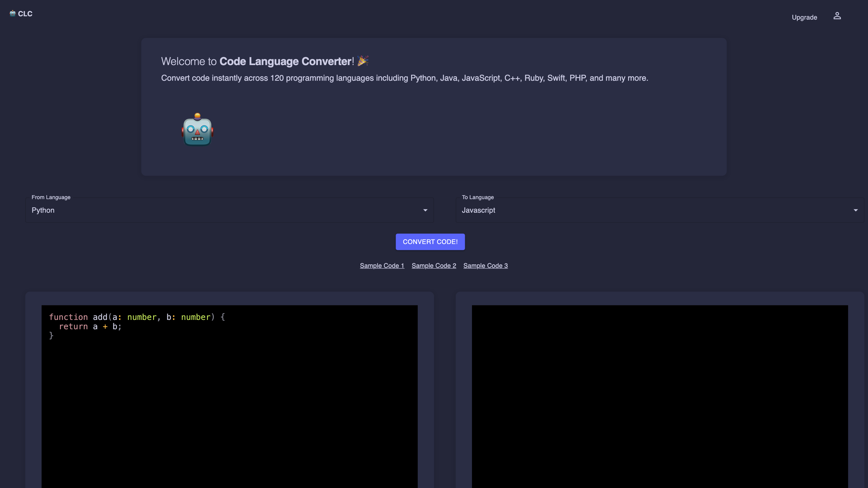Click the To Language dropdown arrow

[856, 210]
